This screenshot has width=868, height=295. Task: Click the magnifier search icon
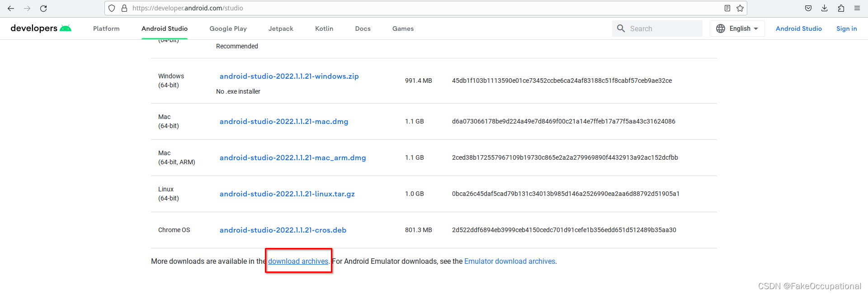tap(621, 29)
